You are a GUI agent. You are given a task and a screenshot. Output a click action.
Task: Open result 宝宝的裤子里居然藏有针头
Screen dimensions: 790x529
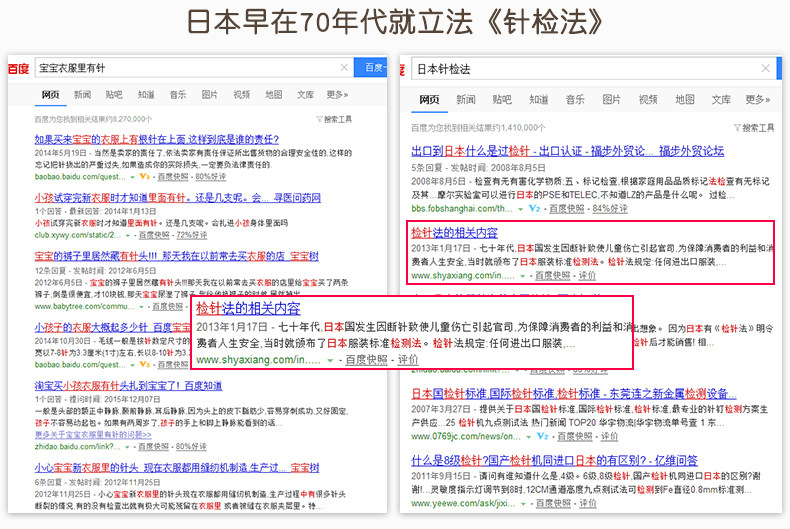tap(176, 256)
